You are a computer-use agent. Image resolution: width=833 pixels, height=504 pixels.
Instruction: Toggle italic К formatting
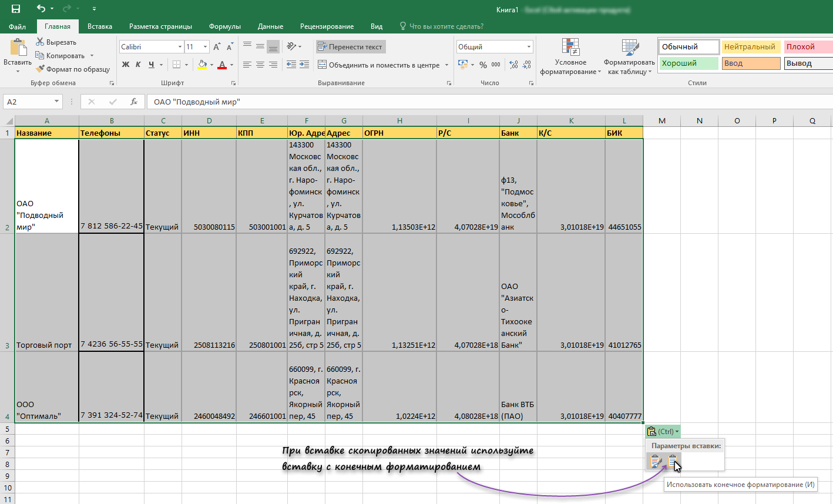pos(138,65)
